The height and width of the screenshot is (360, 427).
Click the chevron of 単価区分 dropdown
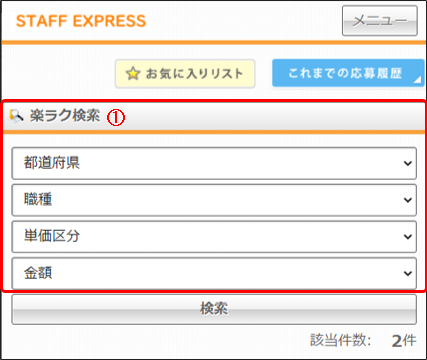407,237
